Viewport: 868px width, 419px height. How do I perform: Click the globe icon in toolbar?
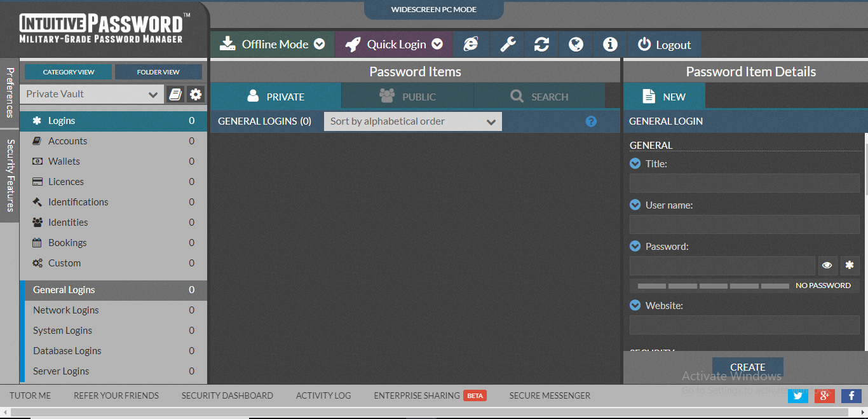tap(576, 45)
